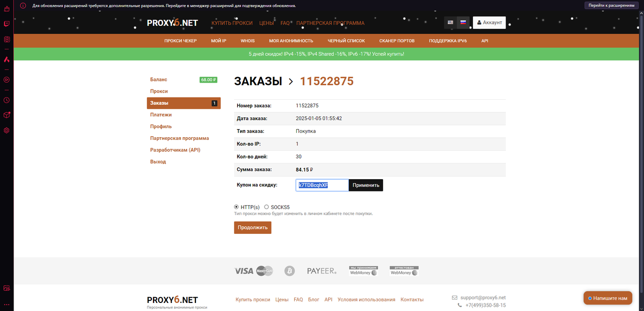Open WHOIS tool tab

(x=248, y=41)
